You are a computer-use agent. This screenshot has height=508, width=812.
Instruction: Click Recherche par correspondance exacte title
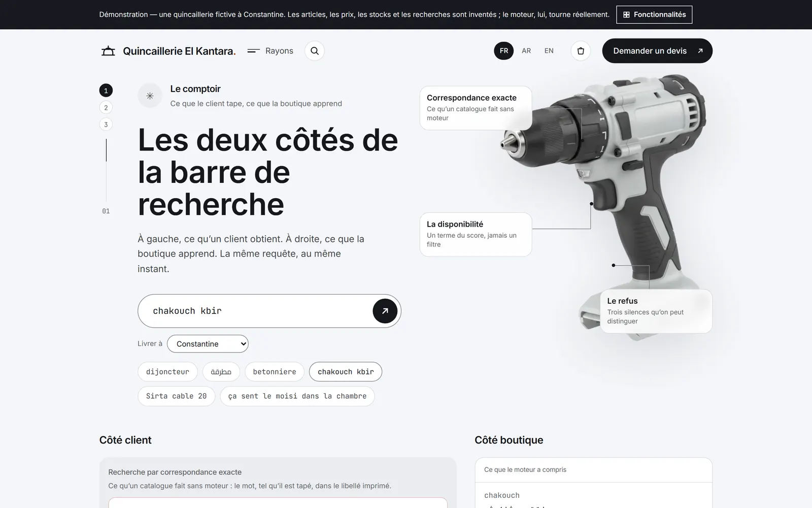pyautogui.click(x=175, y=472)
